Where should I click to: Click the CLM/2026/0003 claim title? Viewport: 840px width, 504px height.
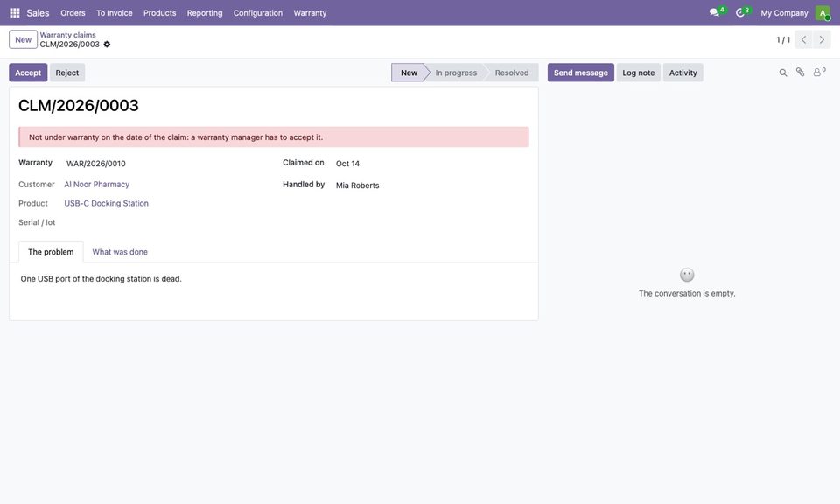click(x=78, y=106)
